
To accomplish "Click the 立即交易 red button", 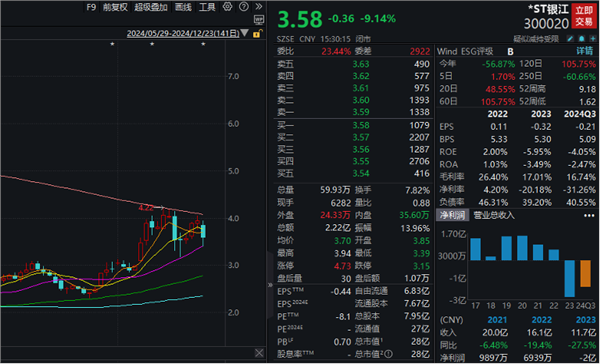I will click(x=584, y=15).
